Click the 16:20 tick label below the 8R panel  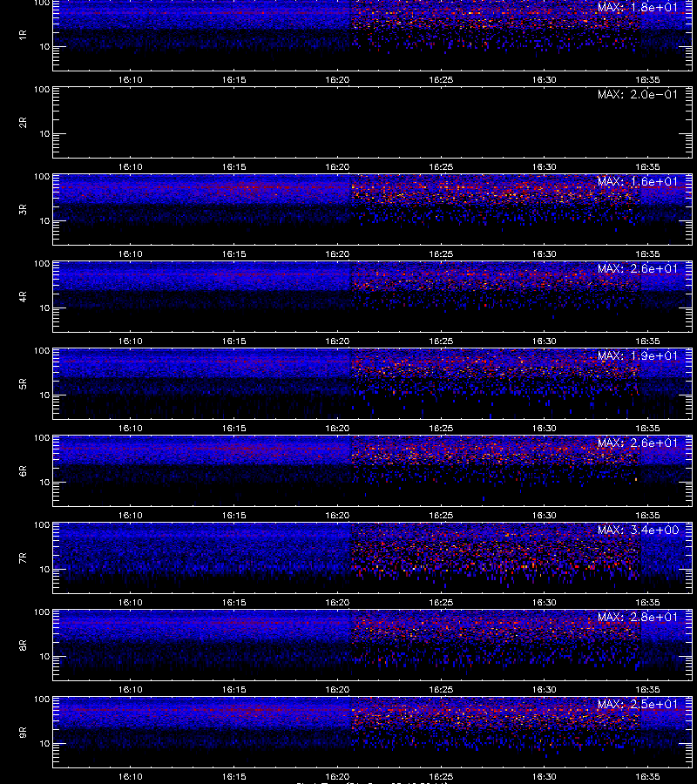click(337, 690)
